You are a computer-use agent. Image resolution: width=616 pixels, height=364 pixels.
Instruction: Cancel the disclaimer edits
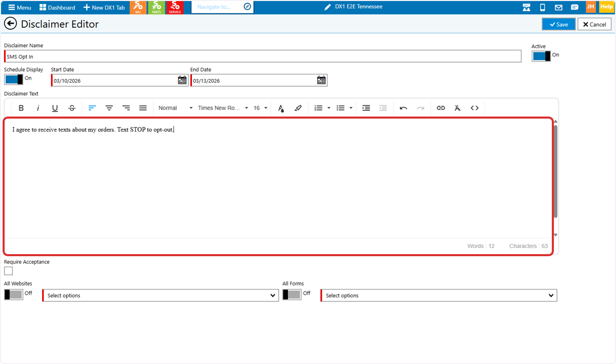[594, 24]
